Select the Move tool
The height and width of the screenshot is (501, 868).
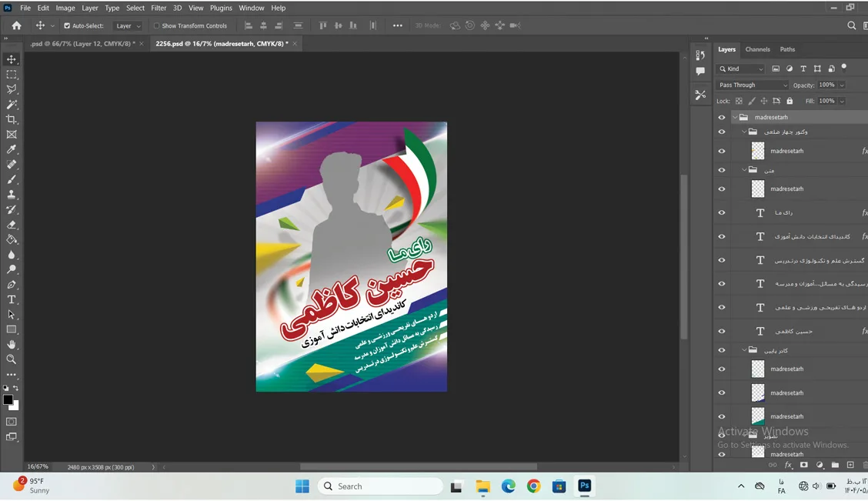11,59
